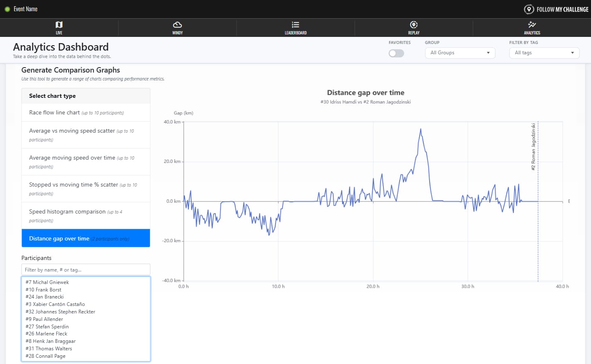Click the #2 Roman Jagodzinski chart marker
The height and width of the screenshot is (364, 591).
[x=534, y=147]
